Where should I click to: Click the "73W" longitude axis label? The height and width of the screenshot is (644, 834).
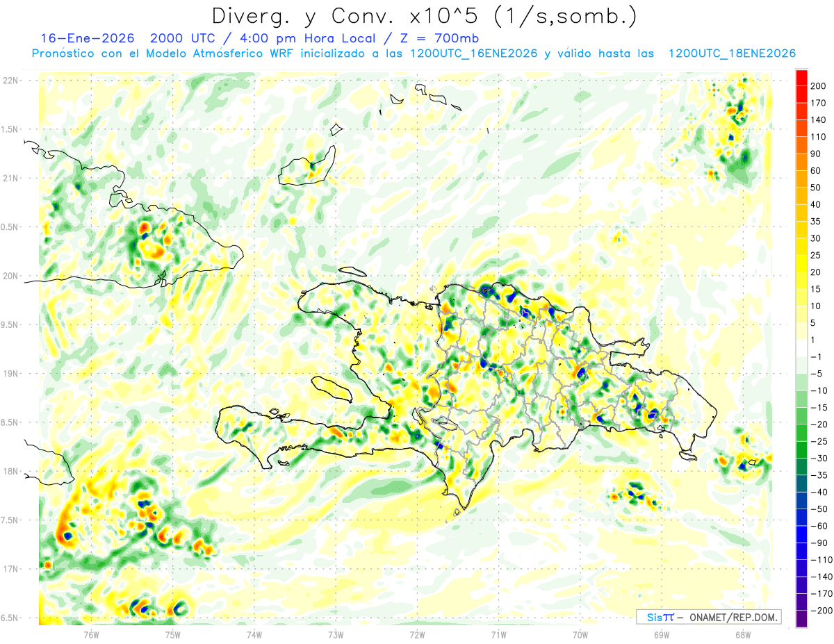pos(336,634)
